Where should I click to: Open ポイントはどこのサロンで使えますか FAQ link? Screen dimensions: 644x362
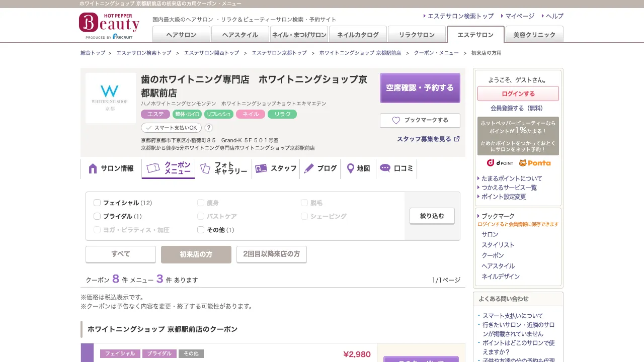[519, 347]
